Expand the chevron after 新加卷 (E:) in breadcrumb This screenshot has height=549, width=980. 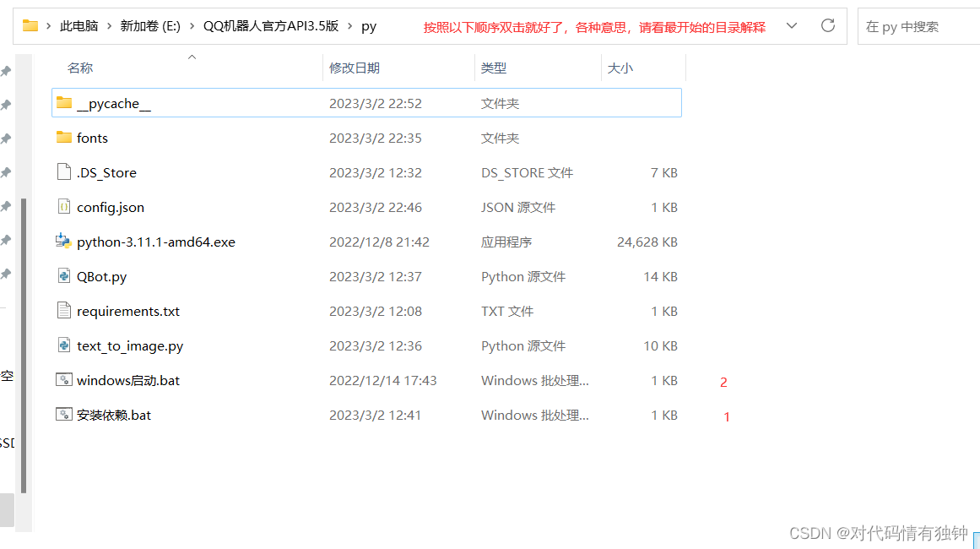[x=192, y=26]
